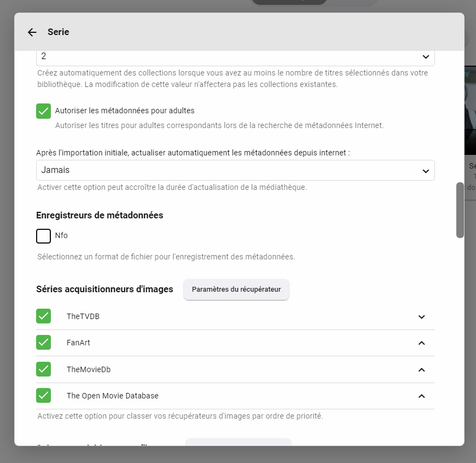Move The Open Movie Database up
Image resolution: width=476 pixels, height=463 pixels.
[x=421, y=396]
